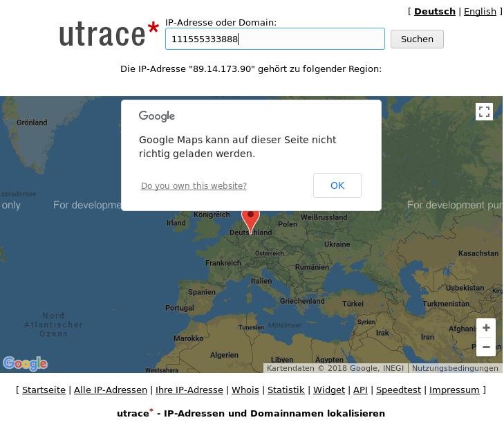
Task: Click the 'Marokko' map label
Action: coord(188,338)
